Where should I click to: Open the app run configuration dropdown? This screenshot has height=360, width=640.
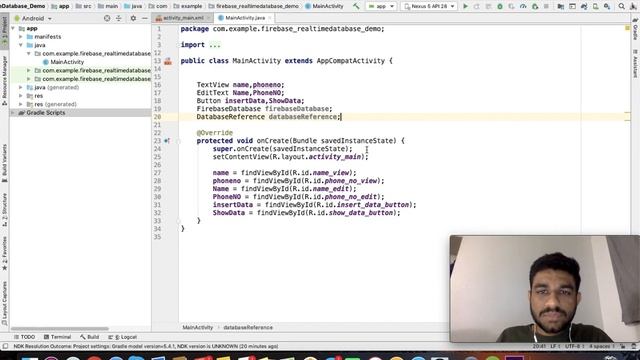coord(381,6)
